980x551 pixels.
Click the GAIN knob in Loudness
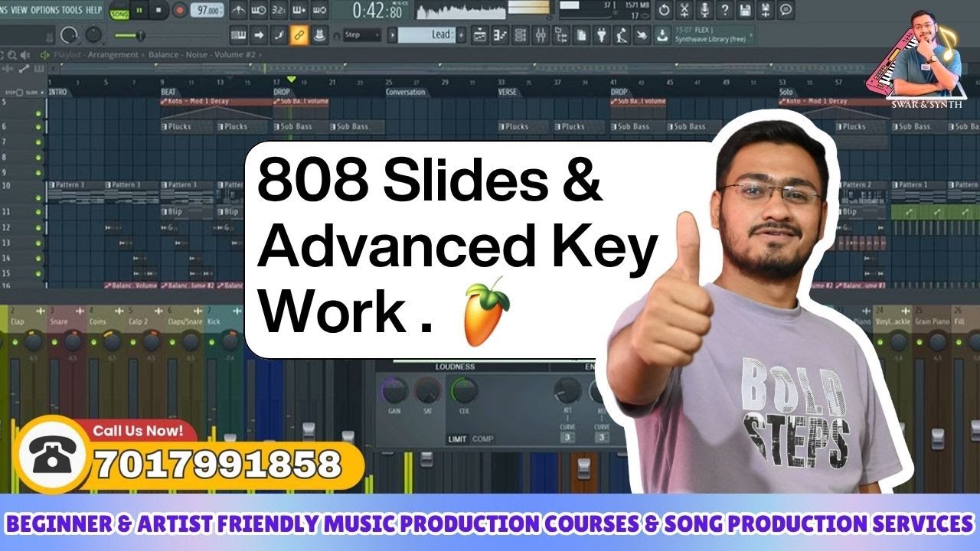394,390
